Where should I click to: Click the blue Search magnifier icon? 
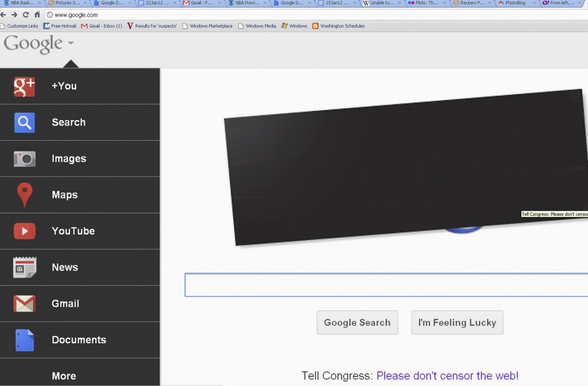(x=24, y=122)
